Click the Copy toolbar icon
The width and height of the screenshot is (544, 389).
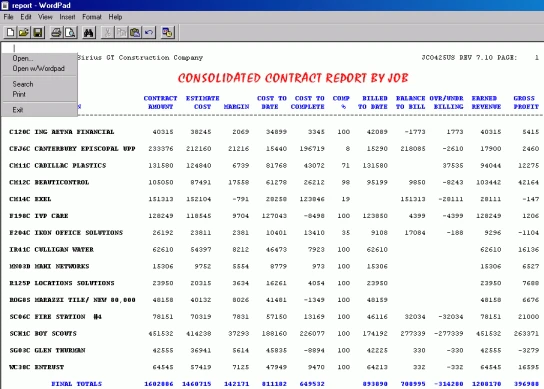(x=121, y=33)
